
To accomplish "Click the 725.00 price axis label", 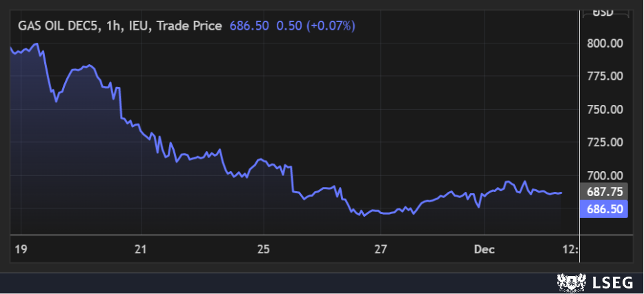I will 605,142.
